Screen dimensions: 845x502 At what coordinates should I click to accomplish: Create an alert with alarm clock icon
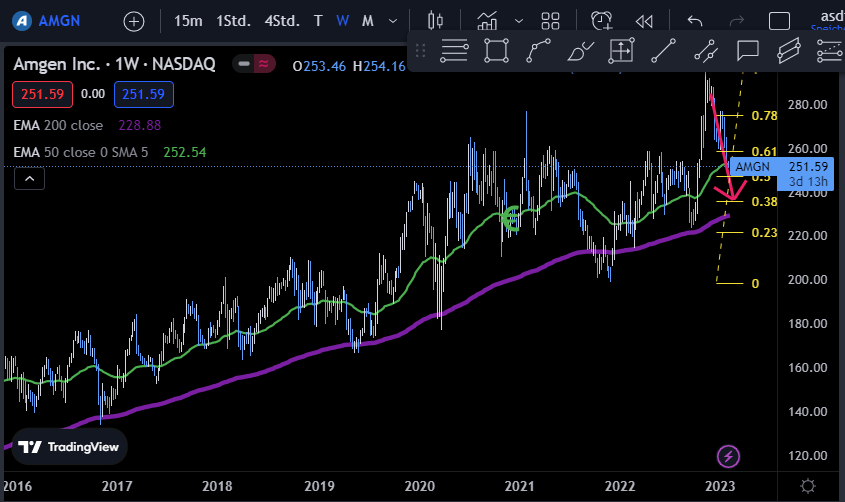pos(601,21)
